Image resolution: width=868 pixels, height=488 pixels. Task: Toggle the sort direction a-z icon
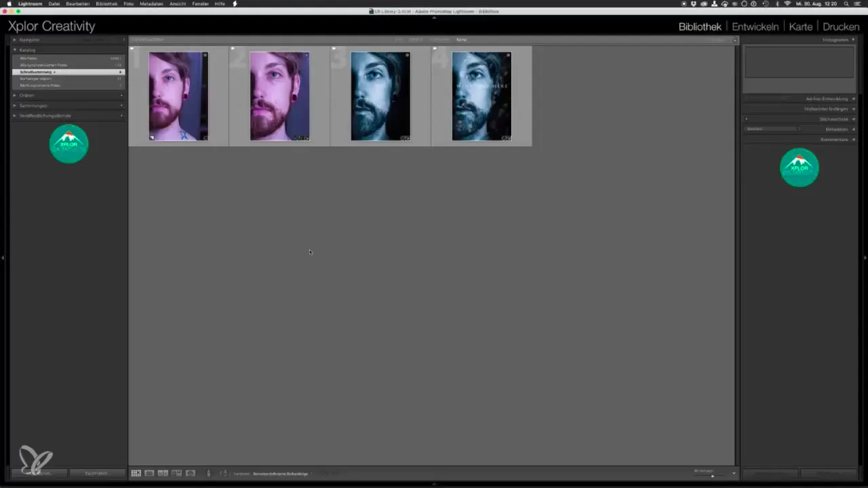tap(223, 473)
